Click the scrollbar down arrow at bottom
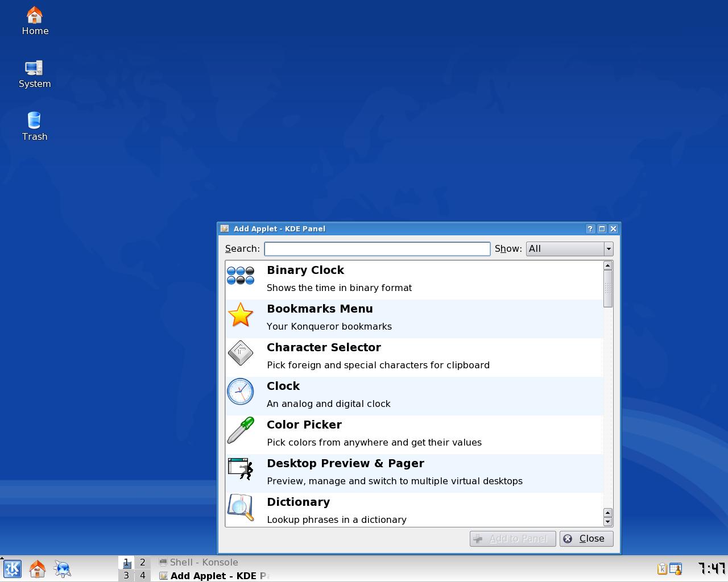Image resolution: width=728 pixels, height=582 pixels. click(x=608, y=522)
